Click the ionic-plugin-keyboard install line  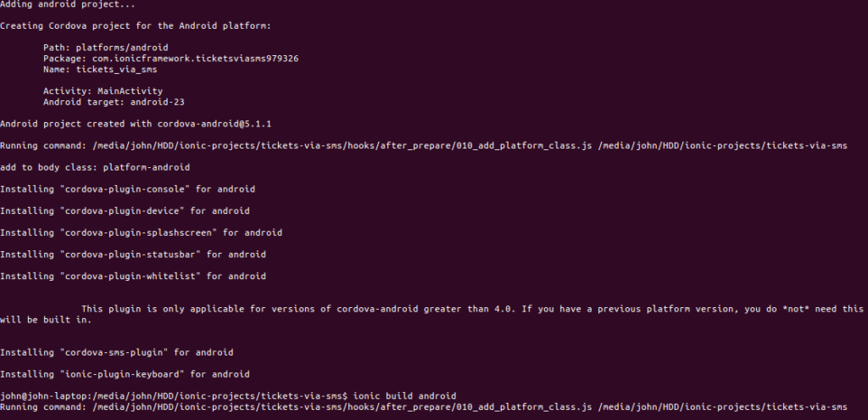pos(125,374)
